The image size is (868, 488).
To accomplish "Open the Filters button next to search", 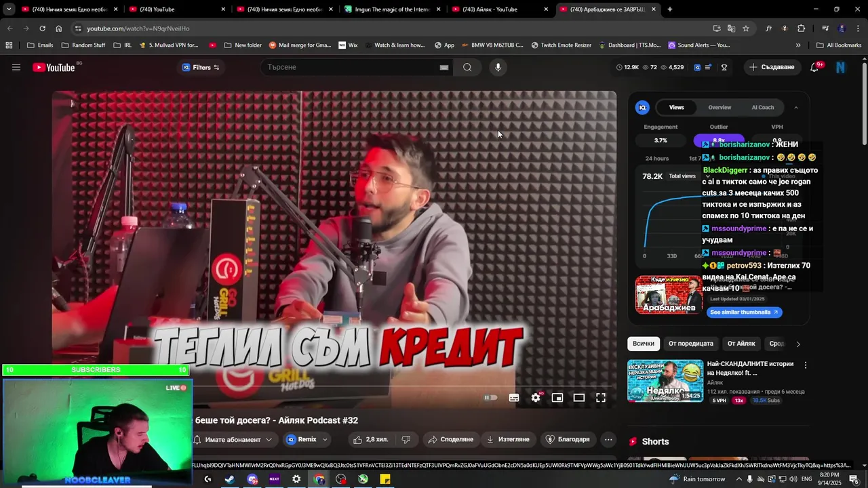I will [201, 67].
